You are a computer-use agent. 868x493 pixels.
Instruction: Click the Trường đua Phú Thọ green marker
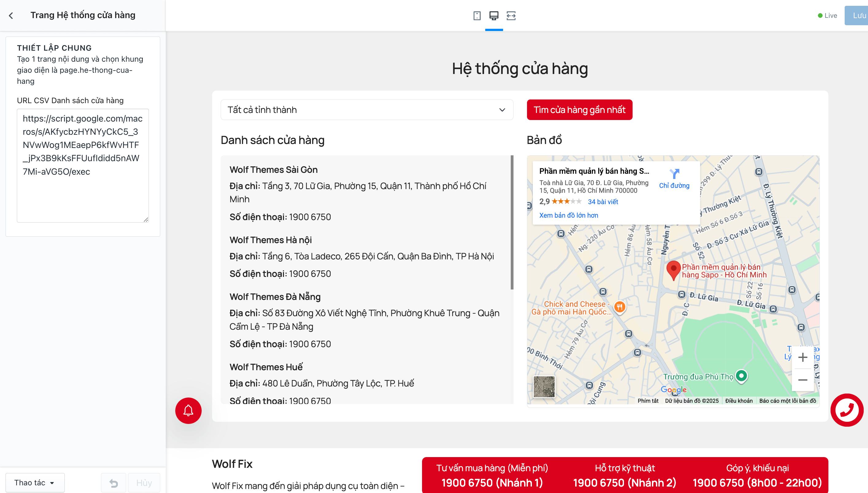(x=741, y=375)
